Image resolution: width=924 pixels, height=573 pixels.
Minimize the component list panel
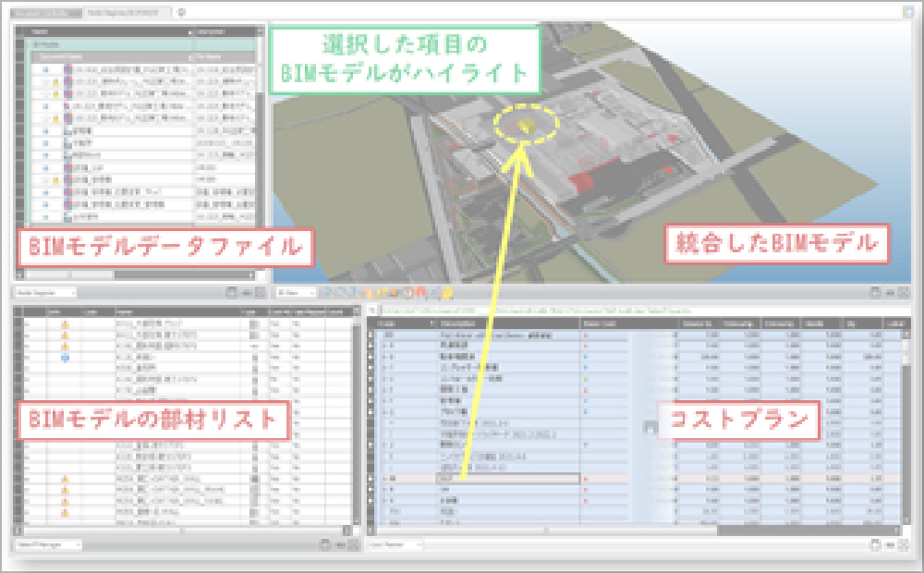(x=340, y=545)
